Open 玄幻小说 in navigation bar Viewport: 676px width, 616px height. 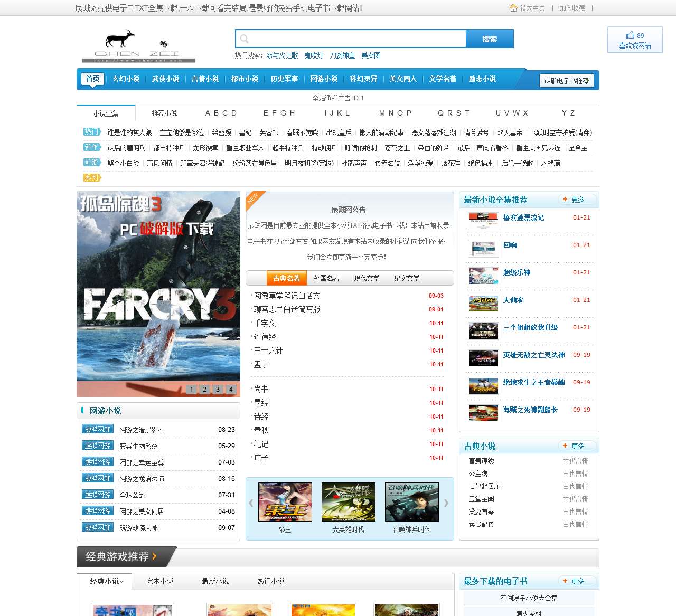(x=126, y=79)
